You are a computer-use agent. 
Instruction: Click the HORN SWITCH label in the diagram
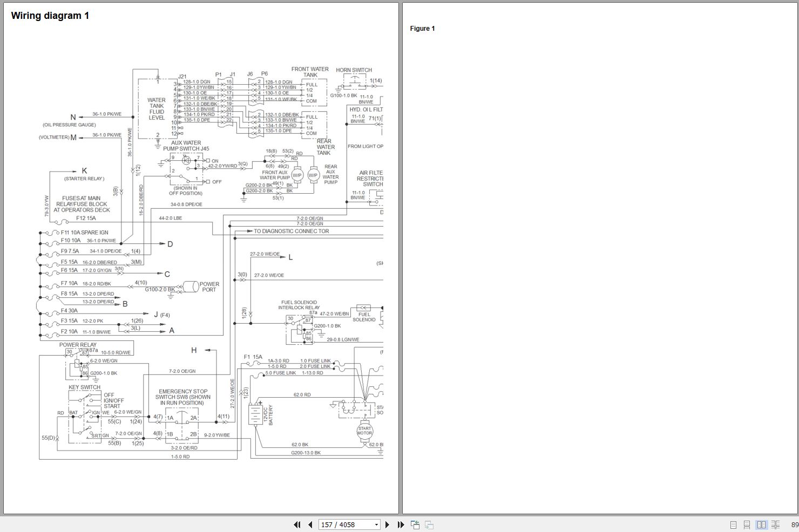(x=354, y=70)
